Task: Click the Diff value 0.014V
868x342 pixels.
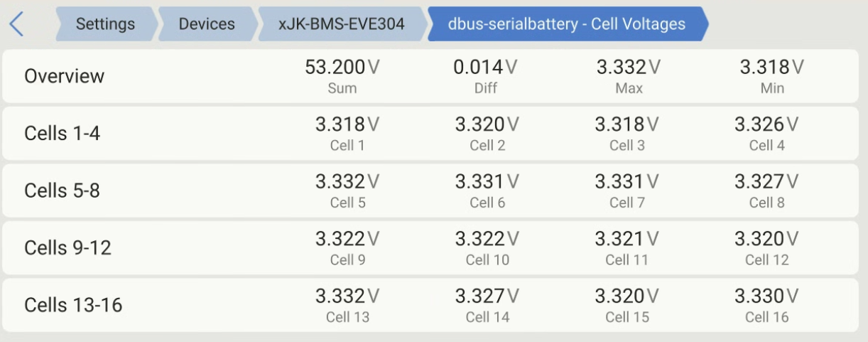Action: pos(485,68)
